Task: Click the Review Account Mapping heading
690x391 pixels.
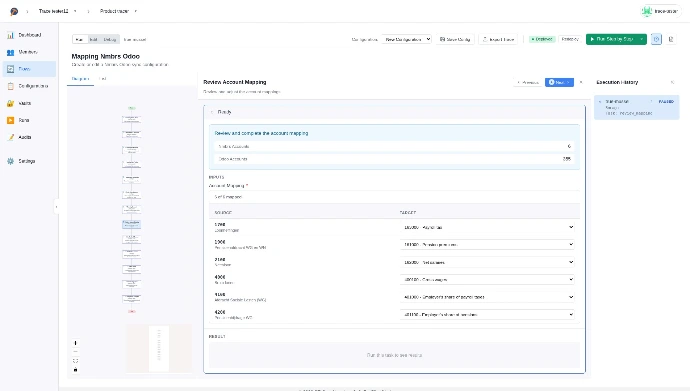Action: pyautogui.click(x=235, y=82)
